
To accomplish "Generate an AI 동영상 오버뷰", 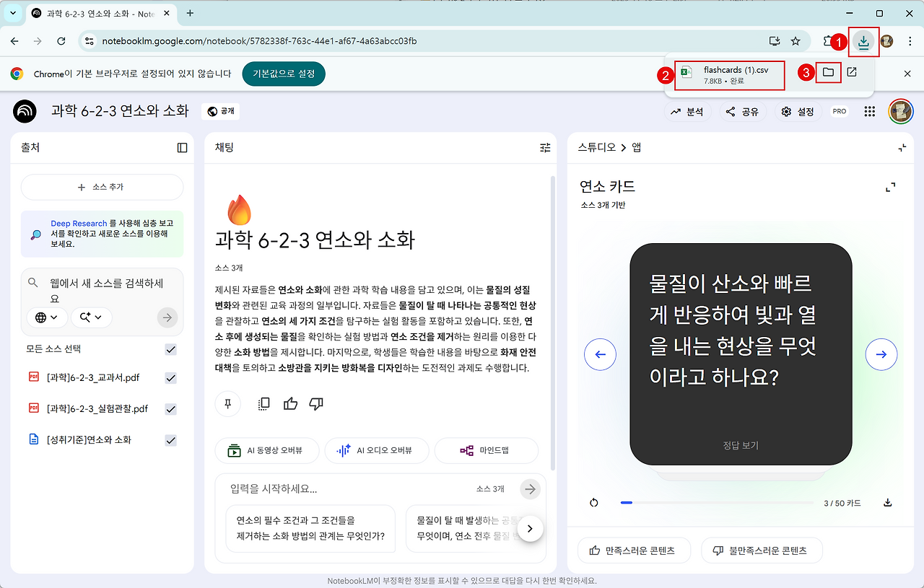I will tap(267, 450).
